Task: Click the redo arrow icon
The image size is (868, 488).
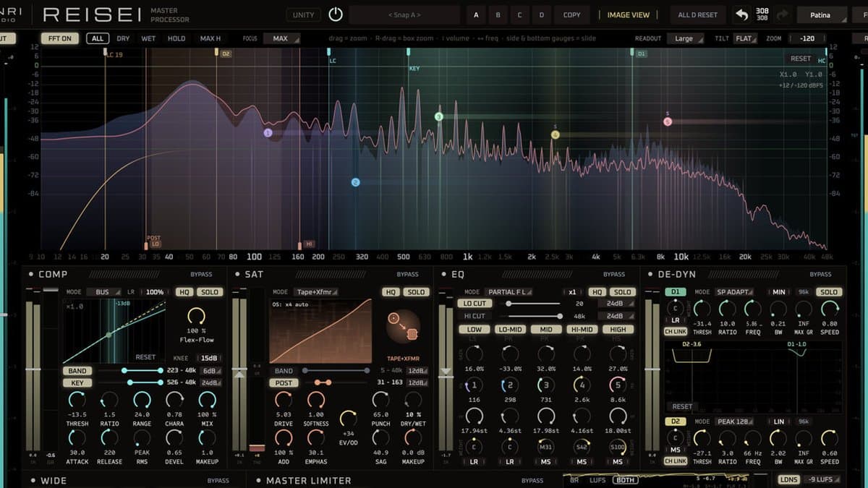Action: click(782, 14)
